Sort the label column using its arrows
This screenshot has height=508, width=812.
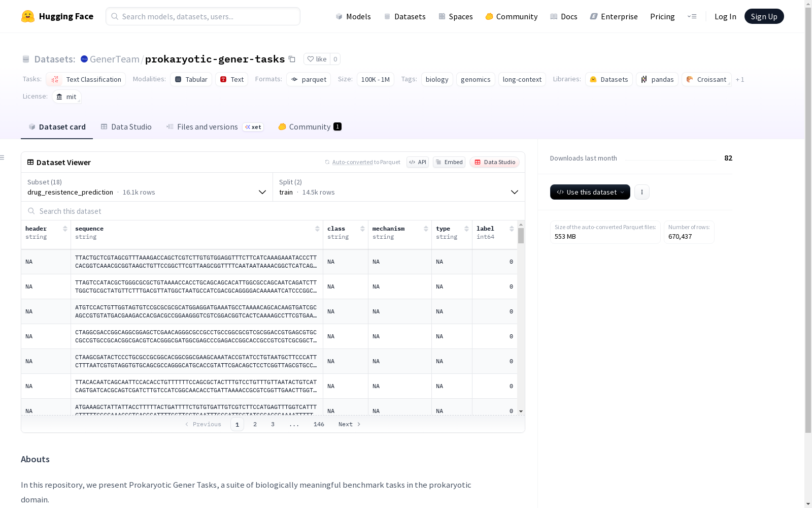point(512,229)
